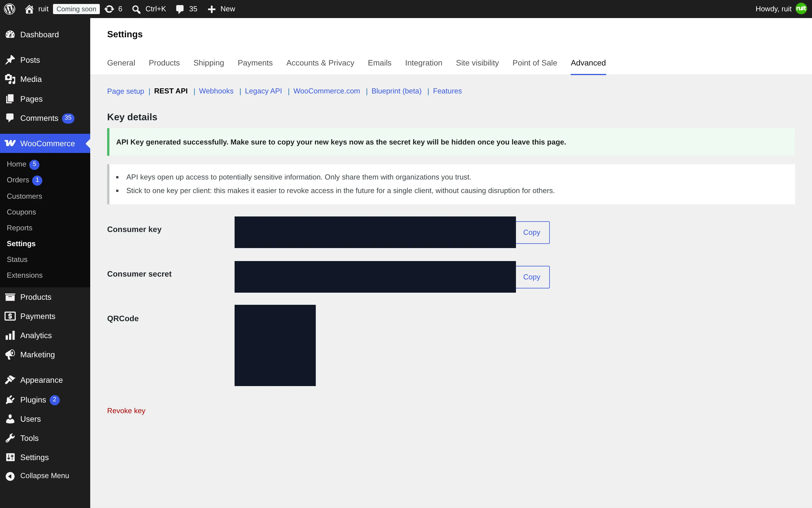
Task: Open Dashboard from the sidebar icon
Action: tap(10, 34)
